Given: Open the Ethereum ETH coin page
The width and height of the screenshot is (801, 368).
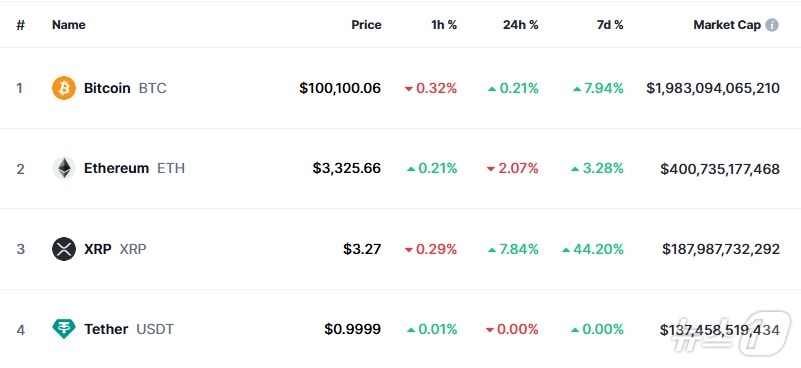Looking at the screenshot, I should (x=134, y=168).
